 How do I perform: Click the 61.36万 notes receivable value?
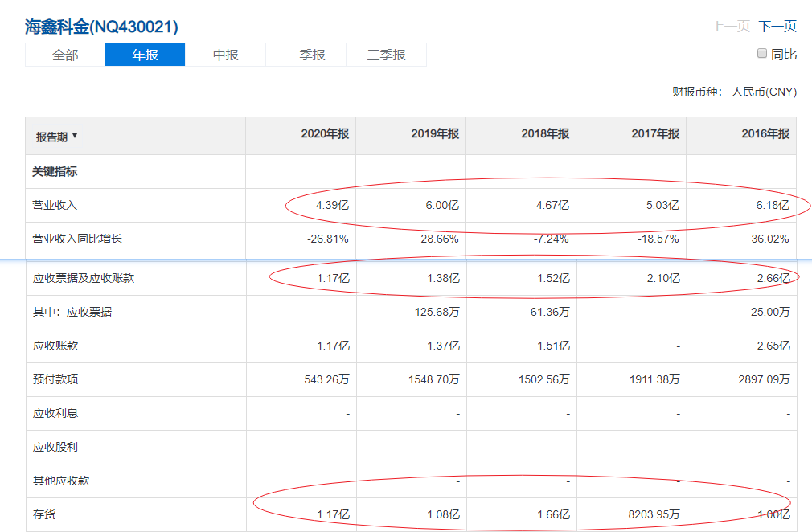(550, 312)
